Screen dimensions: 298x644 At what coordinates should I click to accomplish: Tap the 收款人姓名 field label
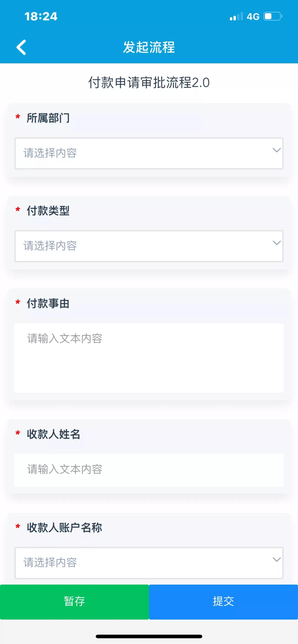pyautogui.click(x=54, y=434)
